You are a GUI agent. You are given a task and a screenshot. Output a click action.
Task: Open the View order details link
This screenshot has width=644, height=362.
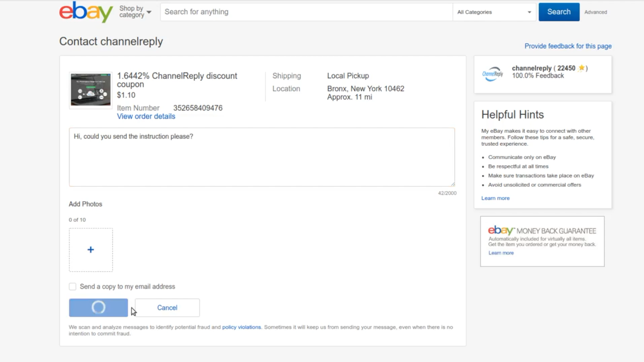146,116
